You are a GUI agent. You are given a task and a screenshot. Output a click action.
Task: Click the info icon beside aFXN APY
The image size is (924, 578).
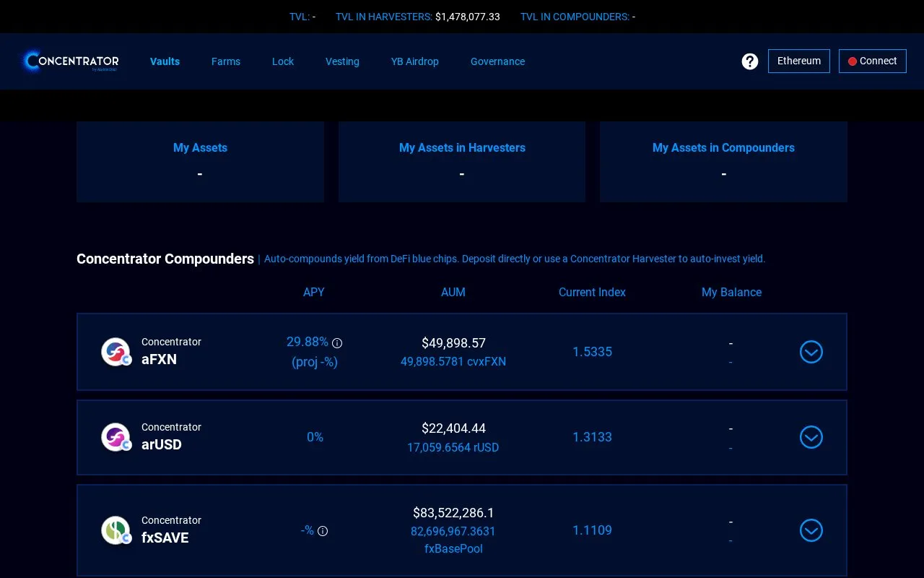coord(337,343)
